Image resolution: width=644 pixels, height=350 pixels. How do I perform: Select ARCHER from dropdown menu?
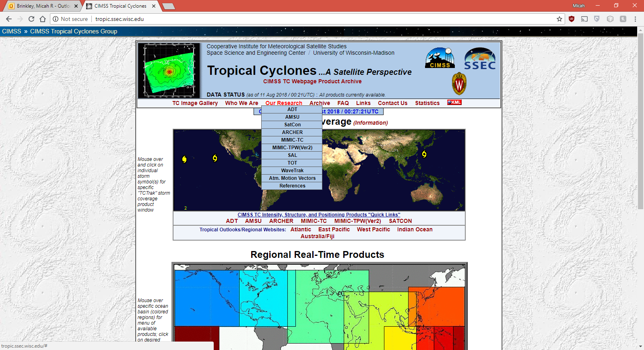[292, 132]
